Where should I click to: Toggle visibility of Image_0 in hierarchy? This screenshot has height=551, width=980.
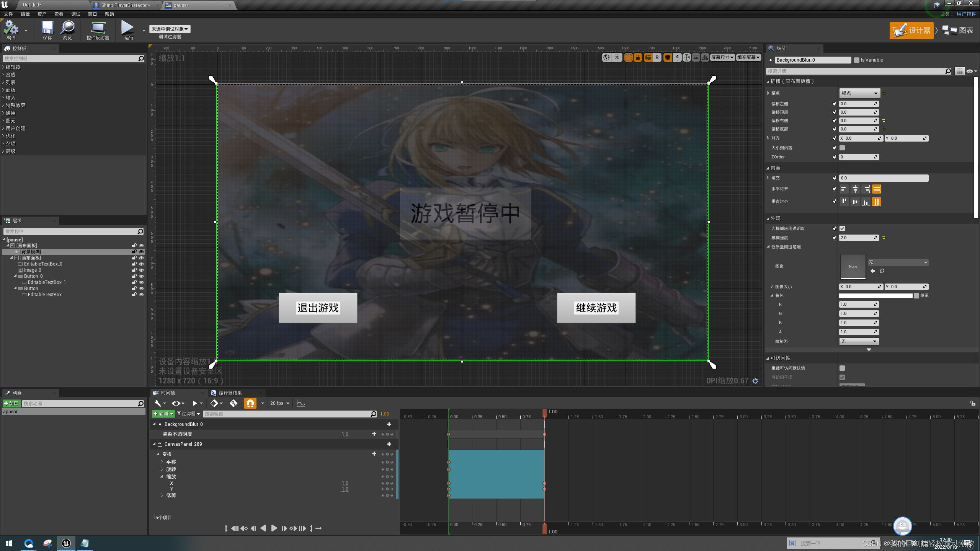(141, 270)
